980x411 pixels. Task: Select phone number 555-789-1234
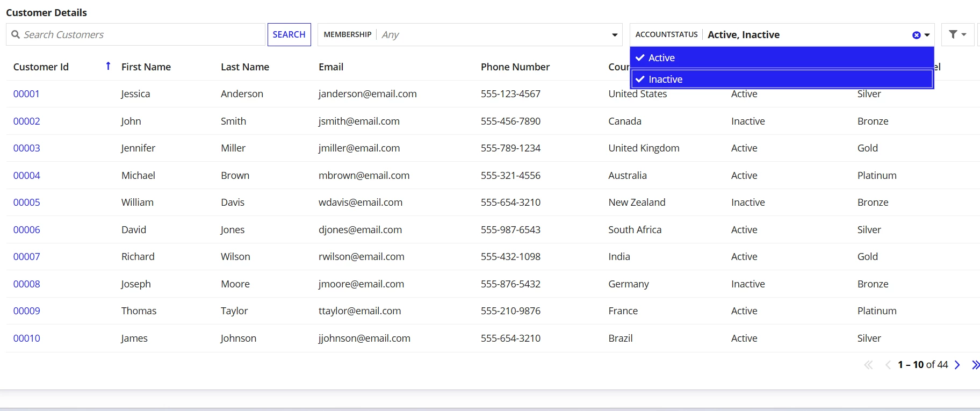(510, 148)
